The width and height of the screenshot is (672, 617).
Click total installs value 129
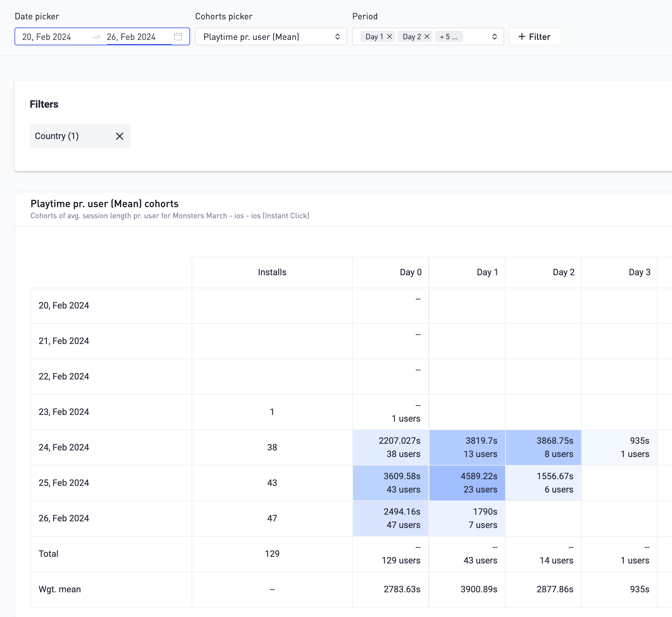[272, 554]
